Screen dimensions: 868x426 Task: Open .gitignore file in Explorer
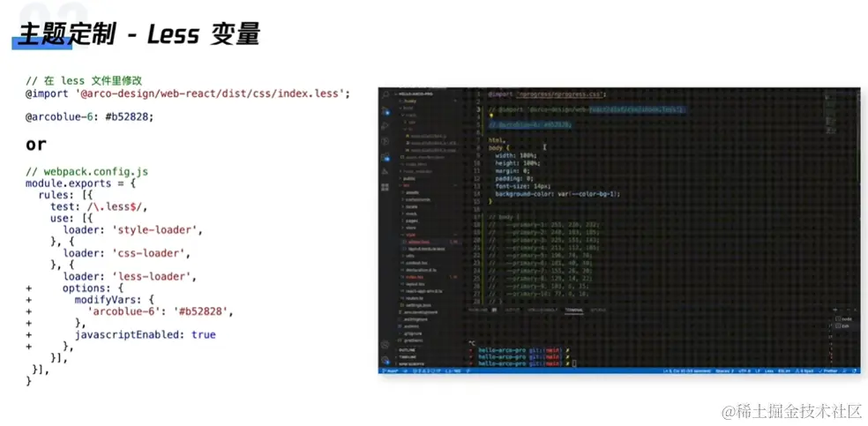click(413, 333)
